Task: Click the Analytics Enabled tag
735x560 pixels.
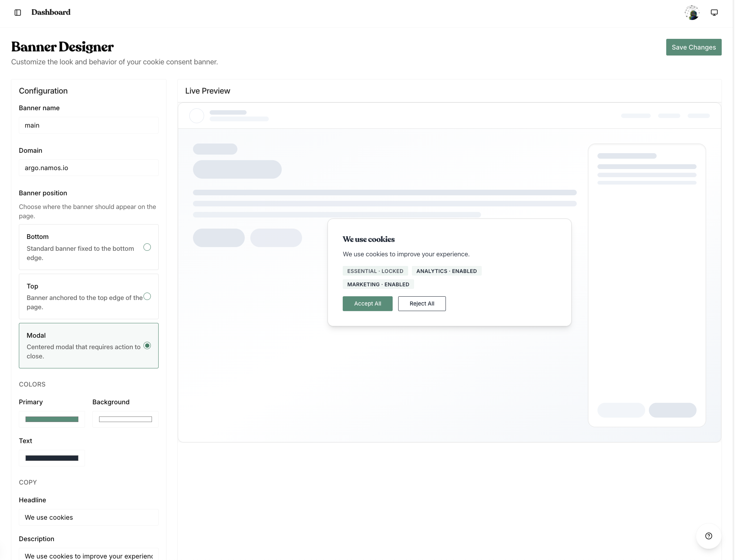Action: point(446,271)
